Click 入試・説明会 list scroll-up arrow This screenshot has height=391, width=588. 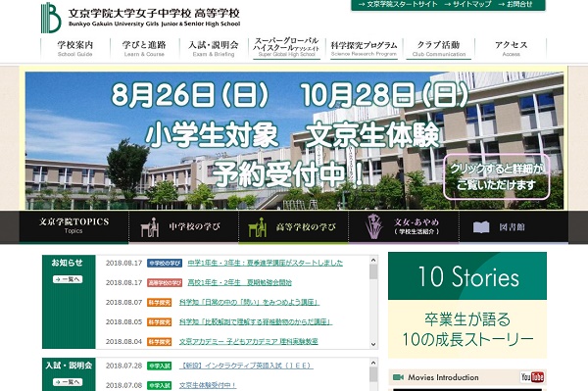pyautogui.click(x=373, y=363)
